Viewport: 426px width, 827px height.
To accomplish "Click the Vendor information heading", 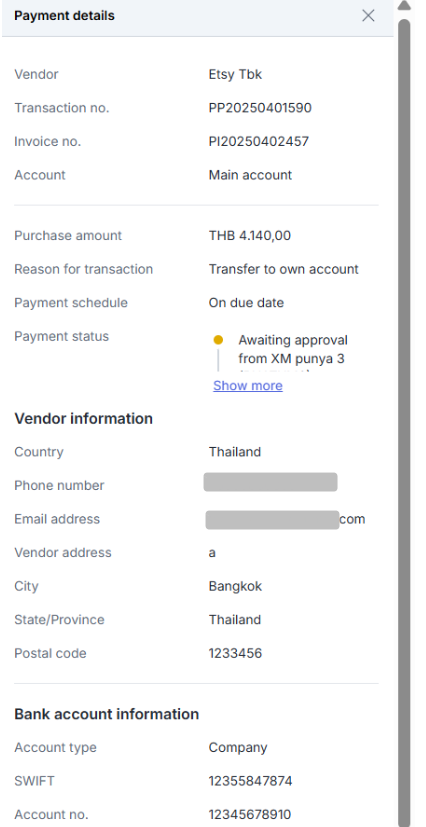I will point(83,419).
